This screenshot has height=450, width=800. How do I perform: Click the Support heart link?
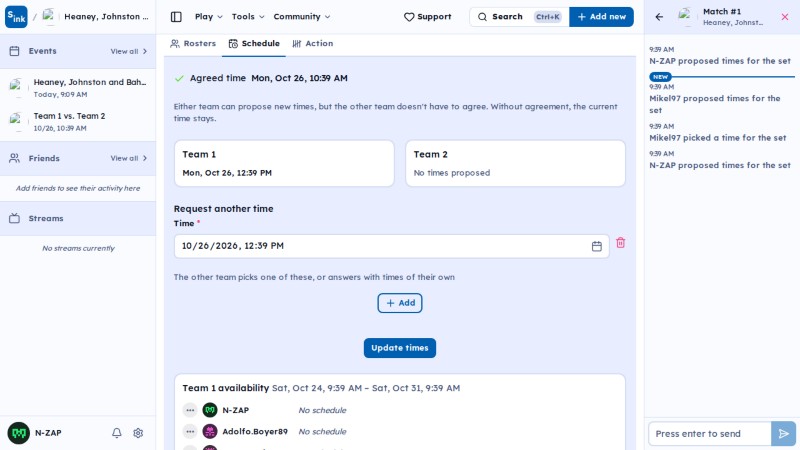click(x=428, y=17)
